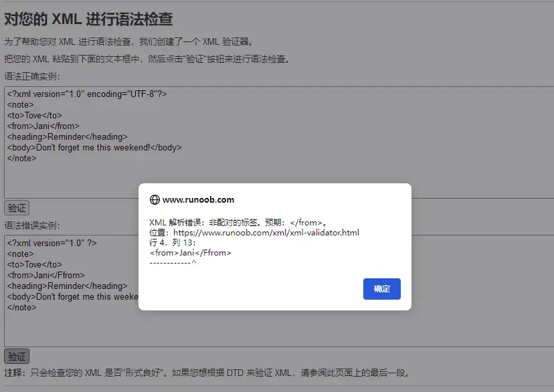554x392 pixels.
Task: Click the XML 解析错误 message line
Action: (x=238, y=223)
